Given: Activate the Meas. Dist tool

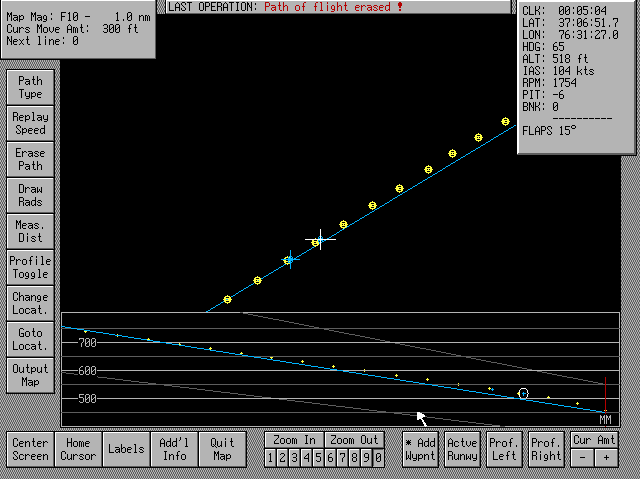Looking at the screenshot, I should 30,231.
